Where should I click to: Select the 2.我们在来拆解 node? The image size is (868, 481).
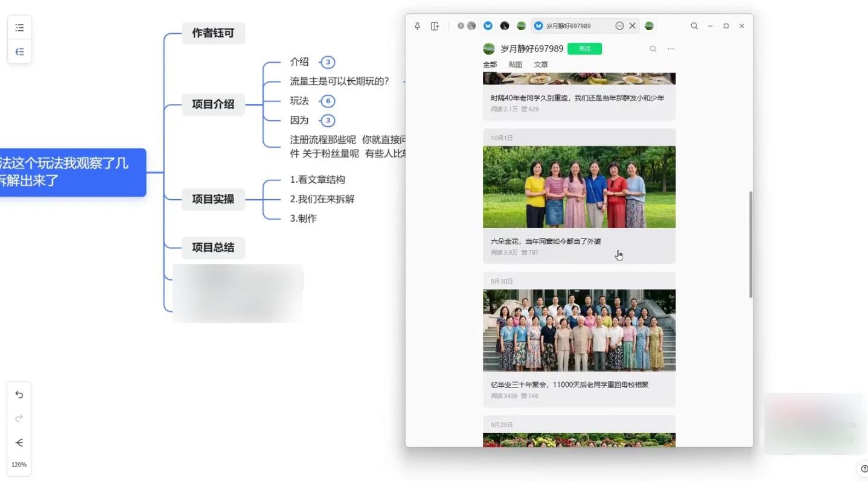(322, 199)
